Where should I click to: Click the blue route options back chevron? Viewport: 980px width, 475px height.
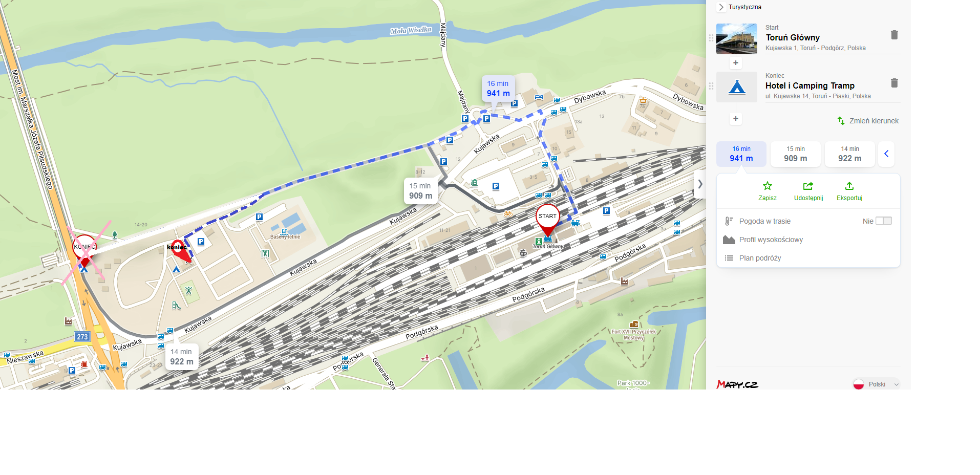[x=886, y=154]
